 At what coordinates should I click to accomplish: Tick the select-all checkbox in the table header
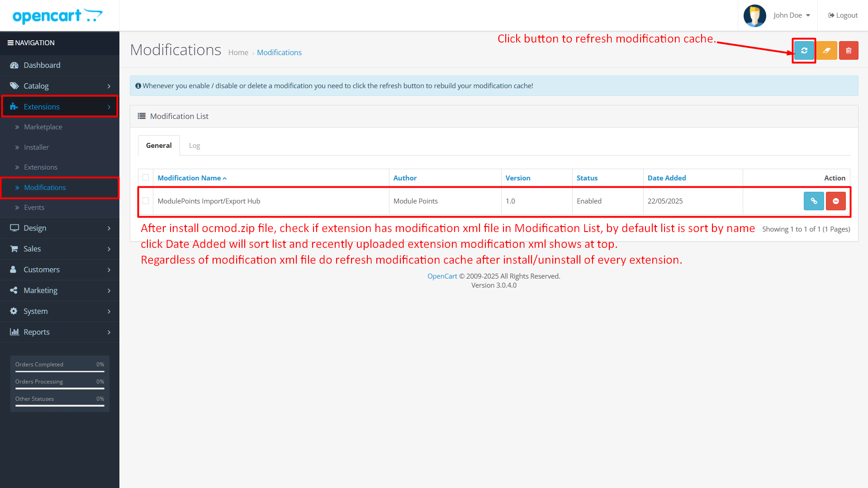[x=146, y=177]
